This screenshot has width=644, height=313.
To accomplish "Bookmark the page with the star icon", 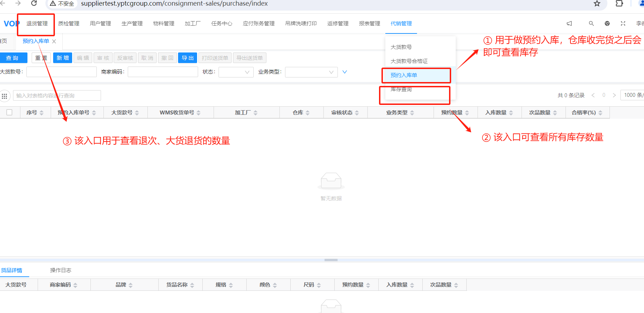I will 597,4.
